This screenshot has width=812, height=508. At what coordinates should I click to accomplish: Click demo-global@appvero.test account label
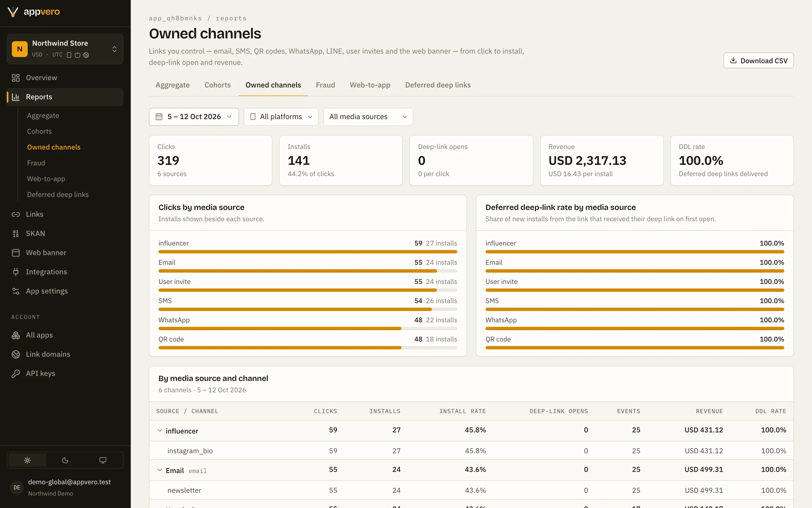tap(69, 482)
